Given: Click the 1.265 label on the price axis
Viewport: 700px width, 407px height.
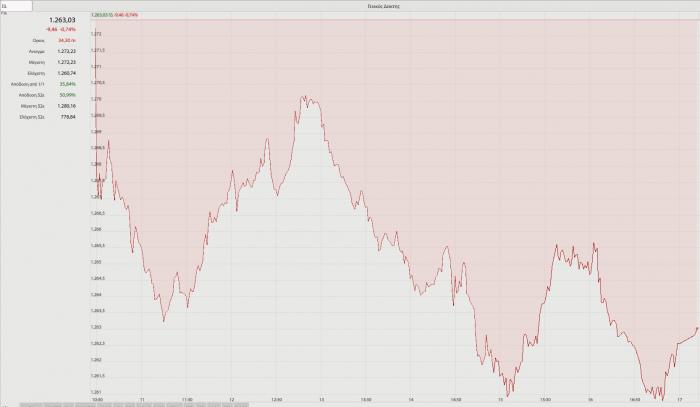Looking at the screenshot, I should coord(97,261).
